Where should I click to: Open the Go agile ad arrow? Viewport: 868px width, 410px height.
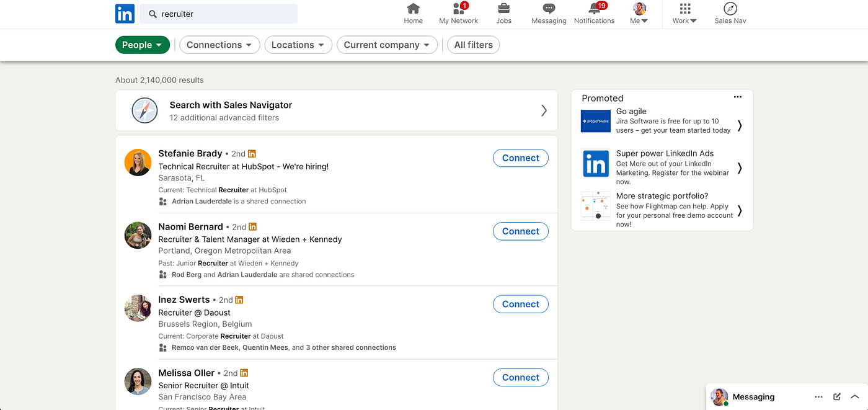click(x=740, y=126)
